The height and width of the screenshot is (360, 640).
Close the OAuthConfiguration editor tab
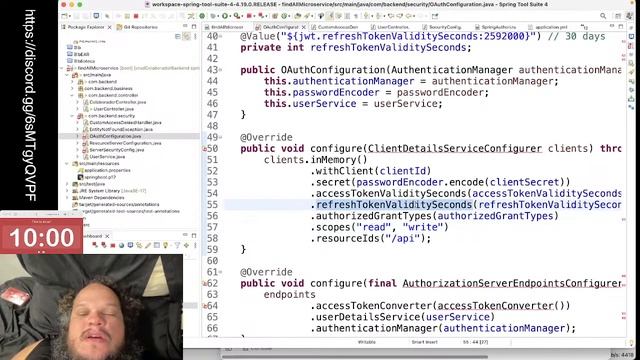click(x=304, y=27)
